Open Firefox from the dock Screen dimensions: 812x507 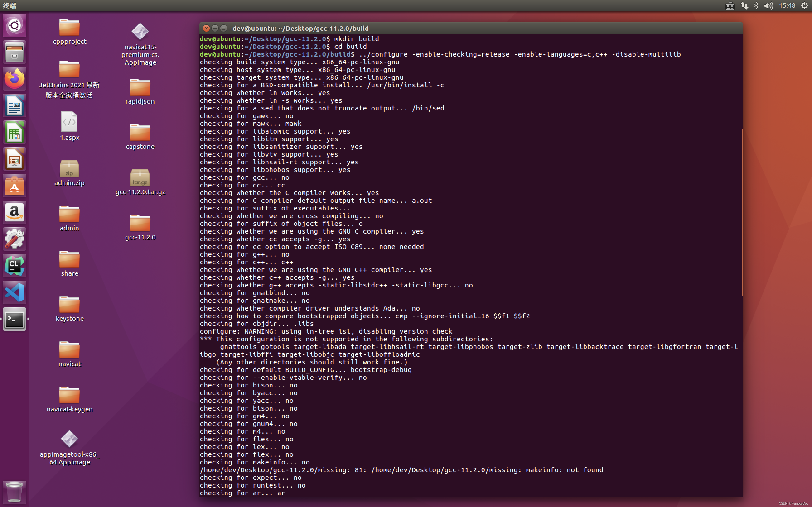click(14, 79)
